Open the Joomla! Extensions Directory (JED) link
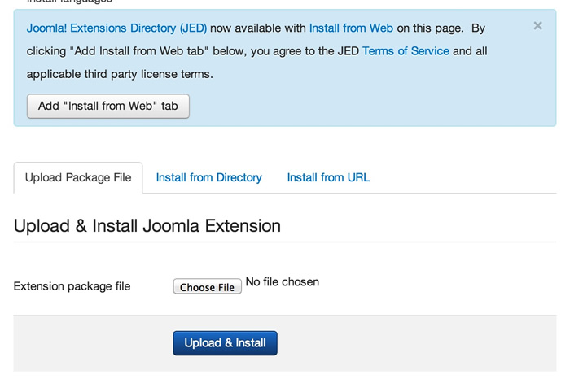Viewport: 570px width, 392px height. pyautogui.click(x=116, y=28)
